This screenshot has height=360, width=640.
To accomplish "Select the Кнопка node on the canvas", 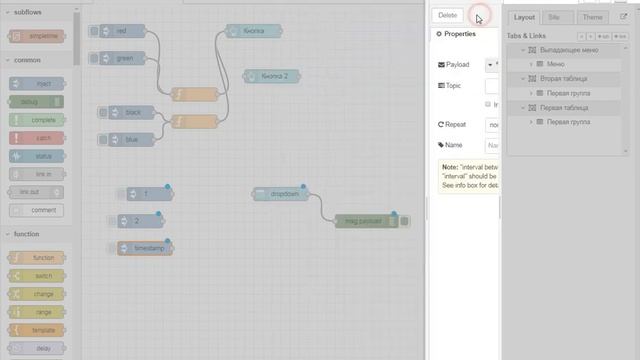I will click(253, 31).
